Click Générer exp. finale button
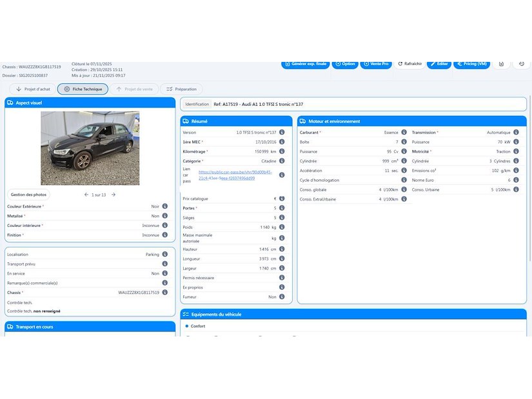Screen dimensions: 532x399 (x=306, y=64)
